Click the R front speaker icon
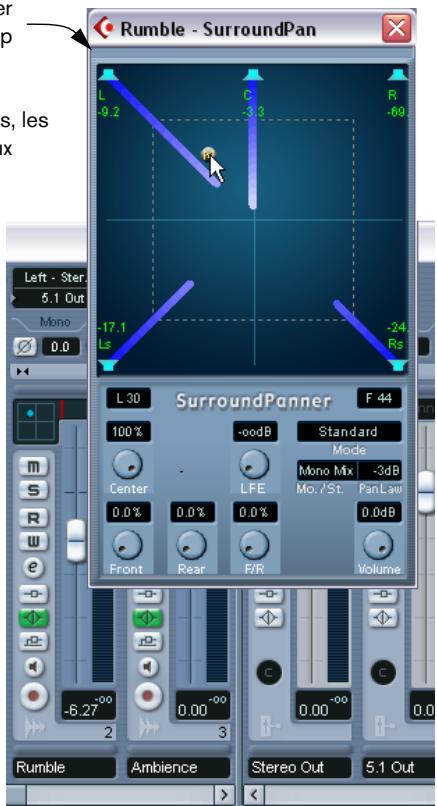437x806 pixels. pyautogui.click(x=397, y=75)
